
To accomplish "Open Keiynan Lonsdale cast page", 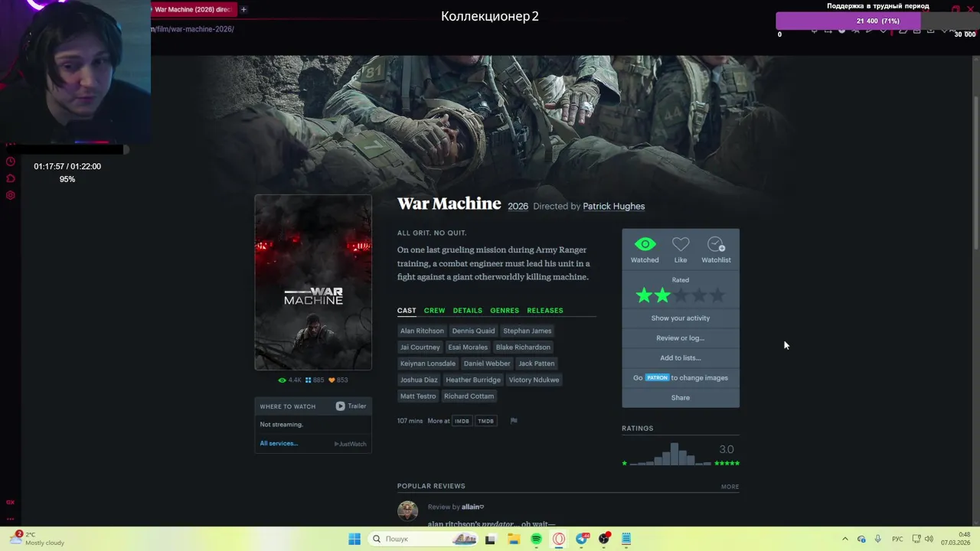I will tap(427, 364).
